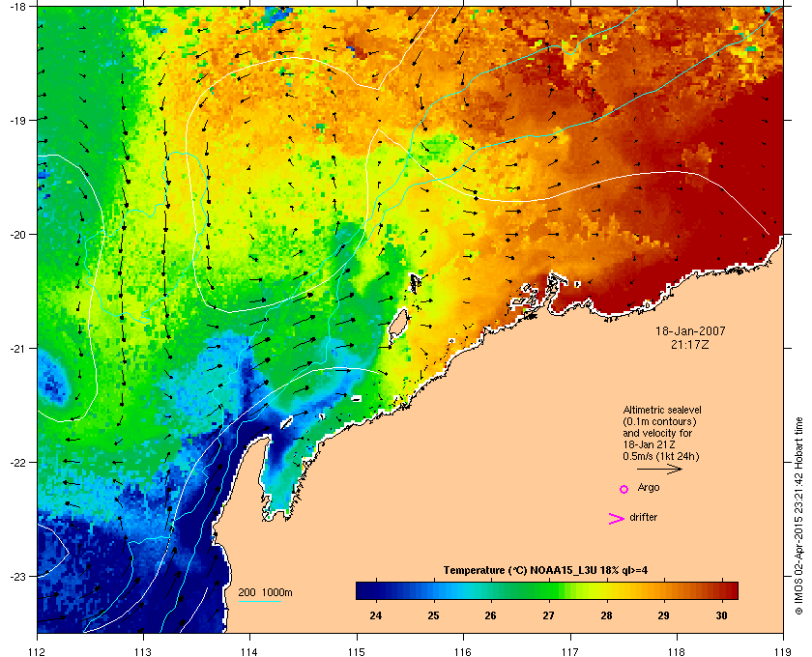Click the time text 21:17Z
This screenshot has width=812, height=657.
tap(690, 344)
